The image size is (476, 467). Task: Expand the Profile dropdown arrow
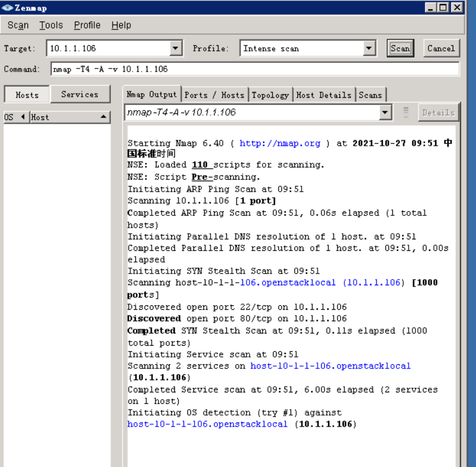(369, 48)
